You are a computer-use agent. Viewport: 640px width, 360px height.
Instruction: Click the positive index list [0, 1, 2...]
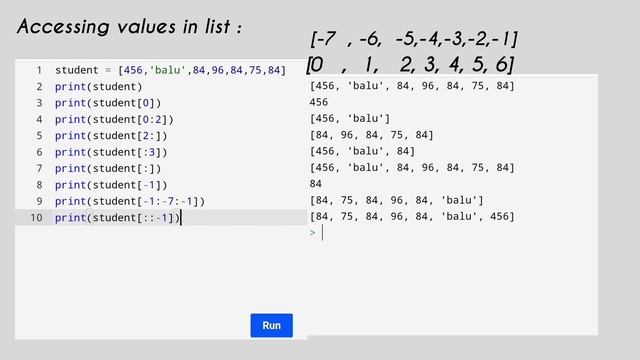[x=410, y=64]
